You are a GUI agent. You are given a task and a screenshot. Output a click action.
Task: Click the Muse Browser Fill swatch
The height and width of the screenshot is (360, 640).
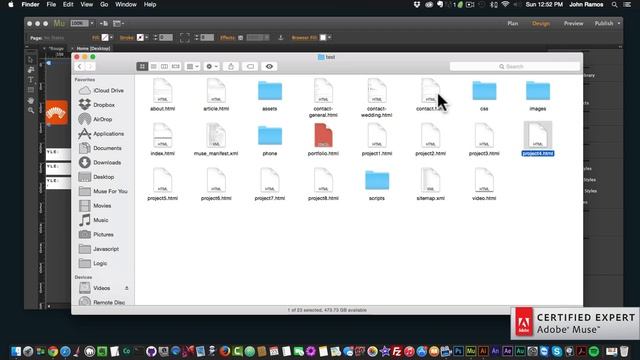tap(322, 38)
